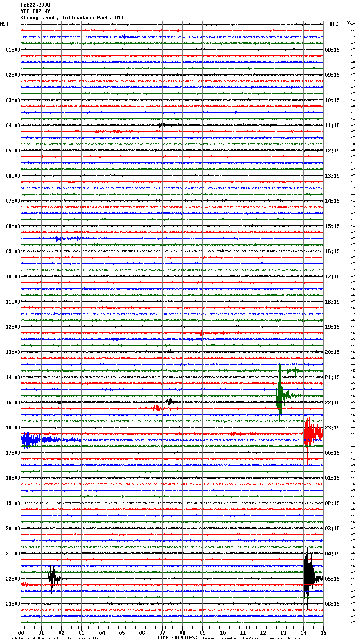This screenshot has width=357, height=644.
Task: Select the 13:00 MST time label
Action: coord(13,352)
